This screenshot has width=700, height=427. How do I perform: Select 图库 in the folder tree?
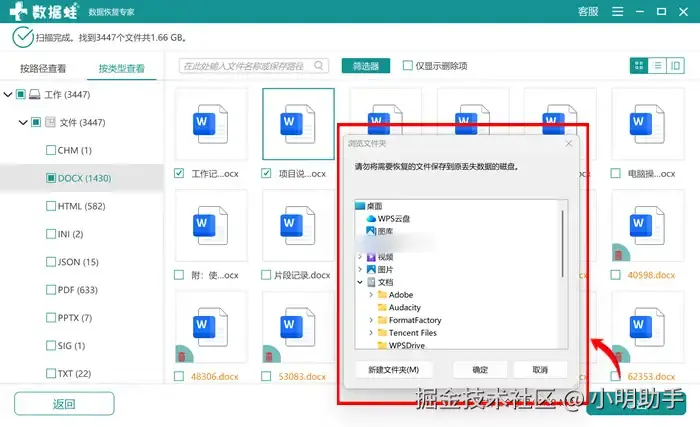[x=385, y=231]
